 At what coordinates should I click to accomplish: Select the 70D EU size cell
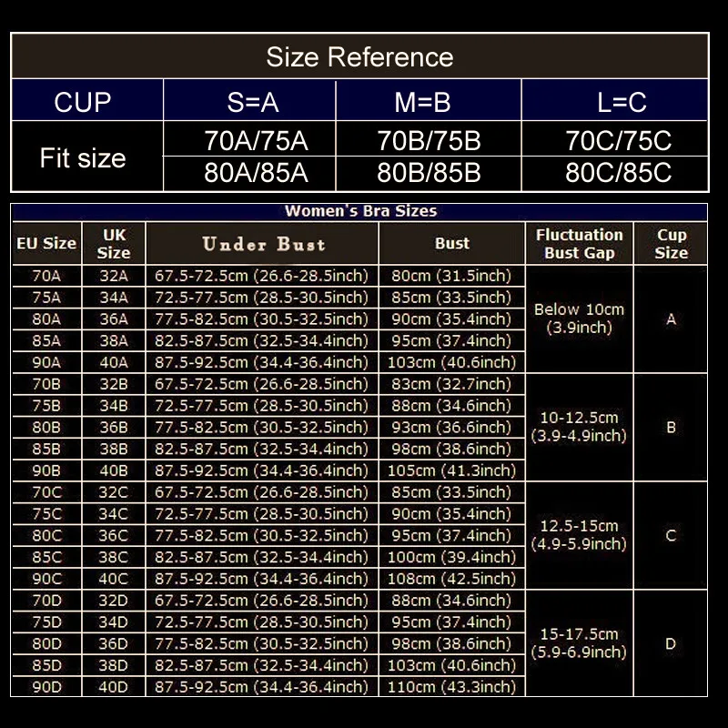46,601
